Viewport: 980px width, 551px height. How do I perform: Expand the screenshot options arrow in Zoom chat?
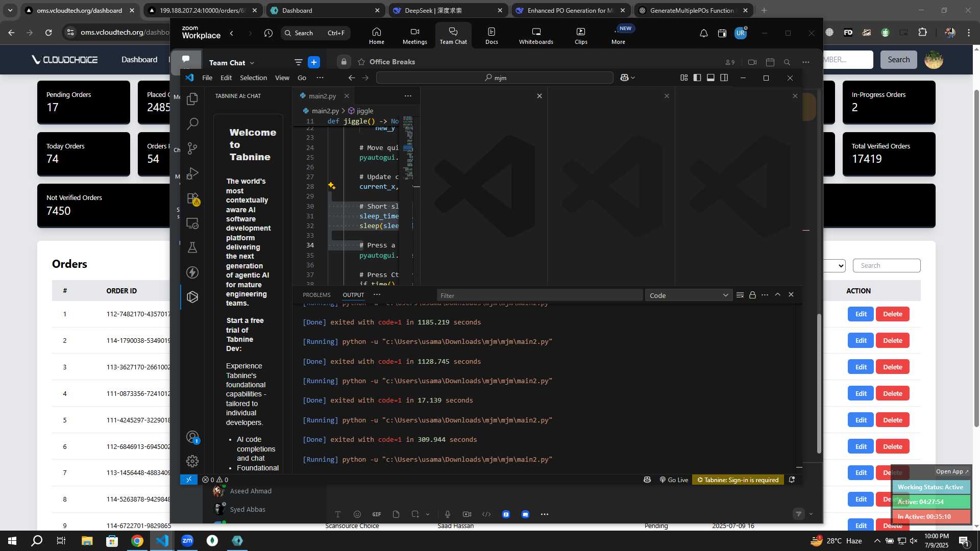[428, 514]
